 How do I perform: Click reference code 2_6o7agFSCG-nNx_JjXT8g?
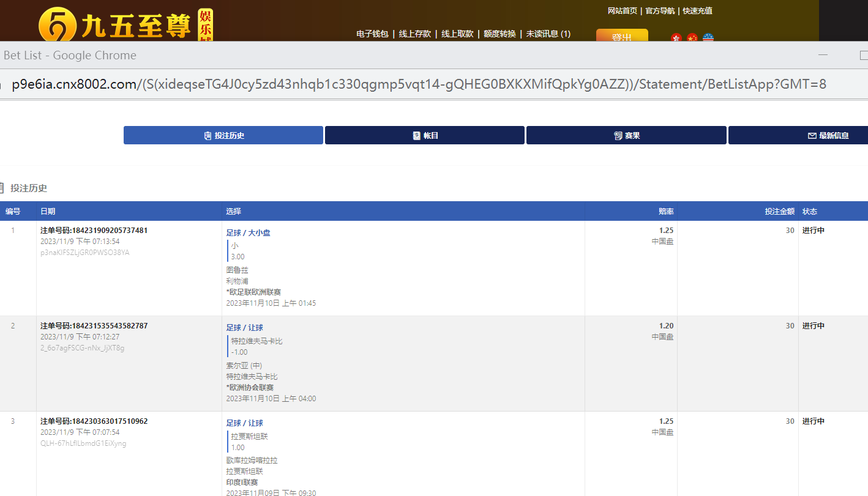tap(82, 348)
